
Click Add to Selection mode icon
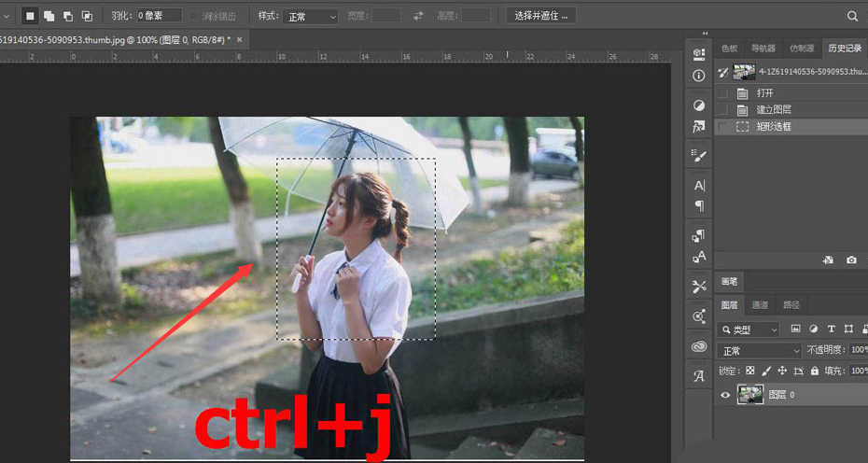coord(49,16)
